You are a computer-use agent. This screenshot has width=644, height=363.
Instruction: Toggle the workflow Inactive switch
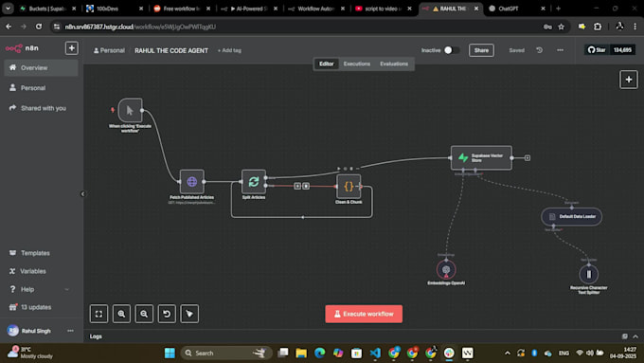pyautogui.click(x=452, y=49)
